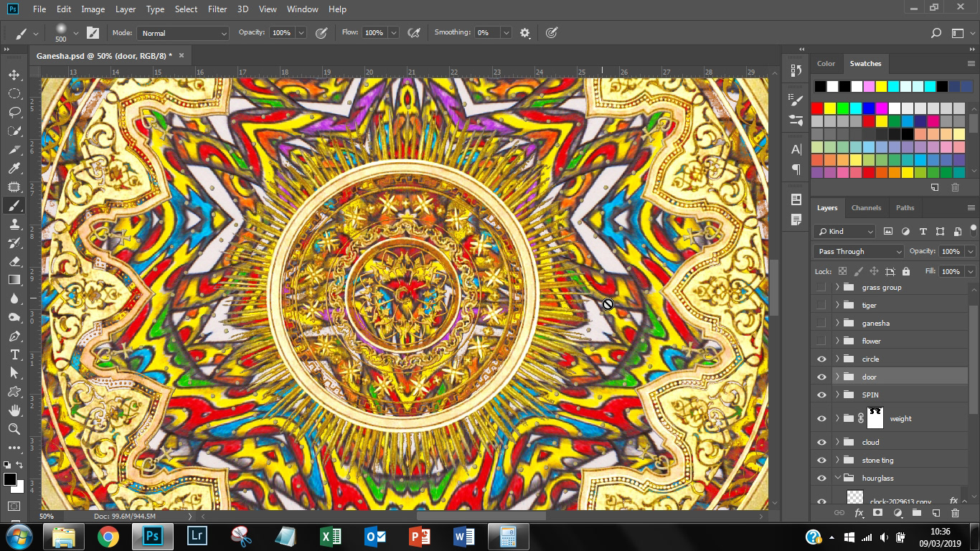
Task: Switch to the Channels tab
Action: click(866, 207)
